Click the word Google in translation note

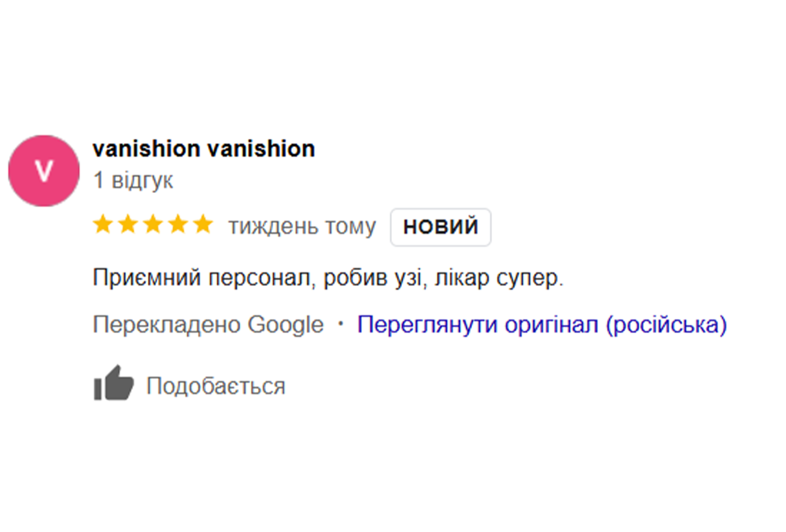point(285,325)
